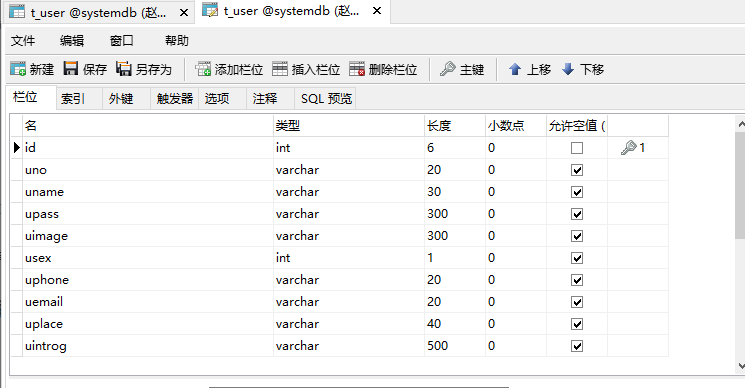Select the uno field name cell

pos(148,170)
